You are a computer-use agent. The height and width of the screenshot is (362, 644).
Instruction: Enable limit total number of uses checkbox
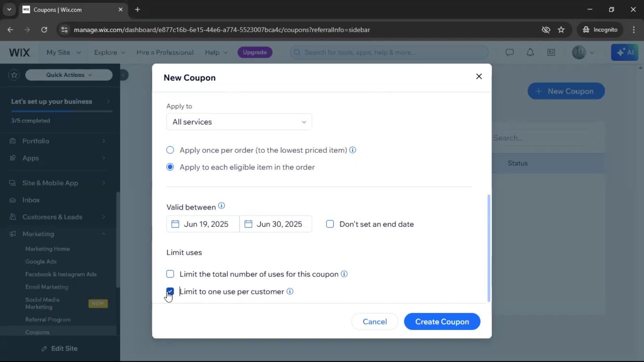point(170,274)
